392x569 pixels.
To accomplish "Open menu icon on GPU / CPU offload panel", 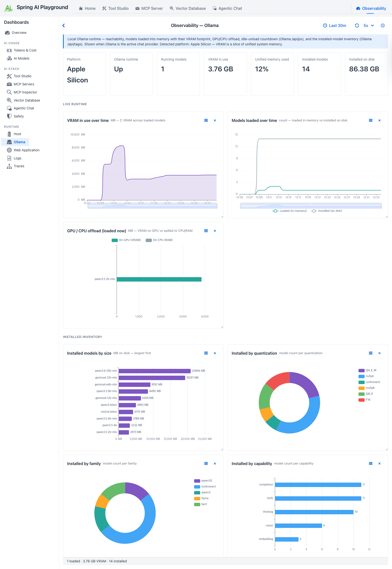I will tap(206, 231).
